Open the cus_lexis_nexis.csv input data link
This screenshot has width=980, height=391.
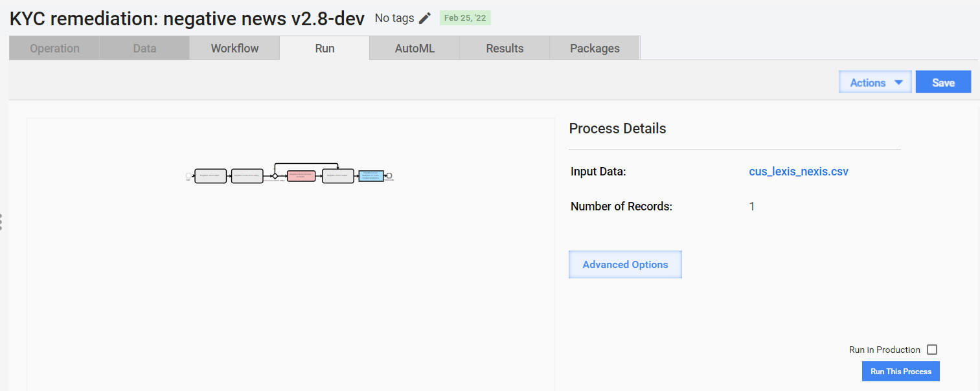coord(799,172)
